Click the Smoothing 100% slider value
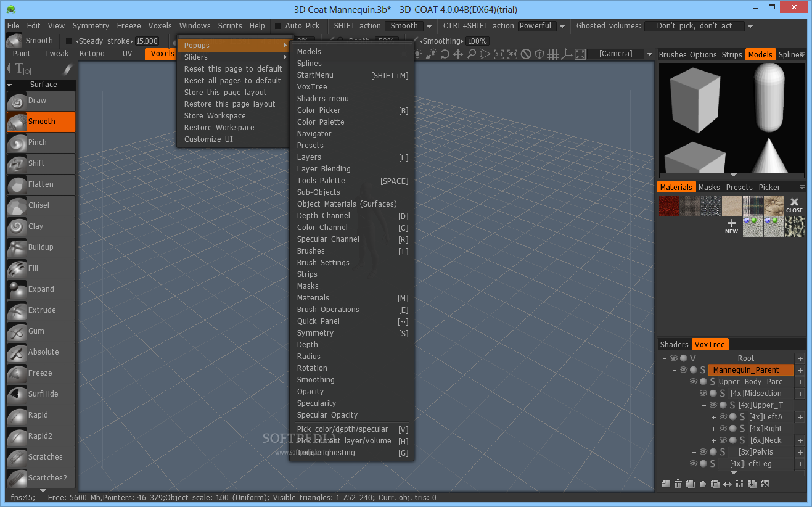 click(x=477, y=41)
